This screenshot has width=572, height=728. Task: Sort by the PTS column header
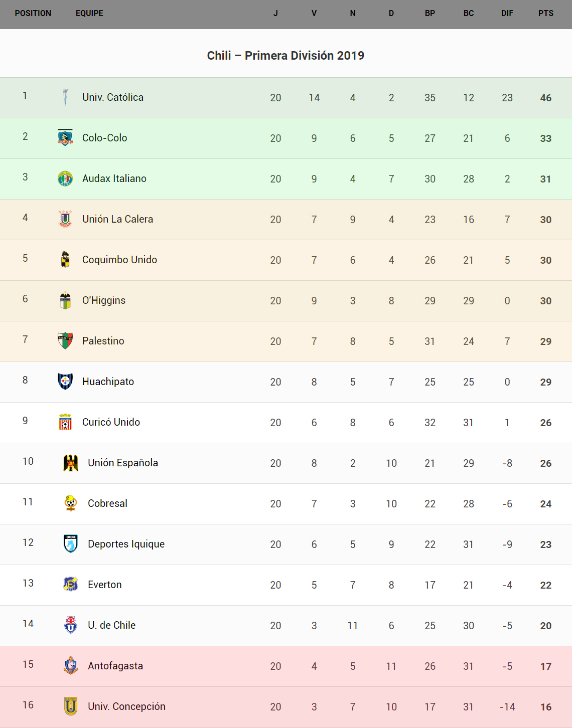(x=545, y=14)
